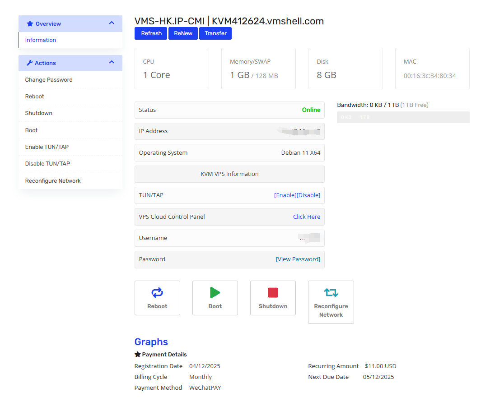Screen dimensions: 504x420
Task: Collapse the Actions panel chevron
Action: point(112,63)
